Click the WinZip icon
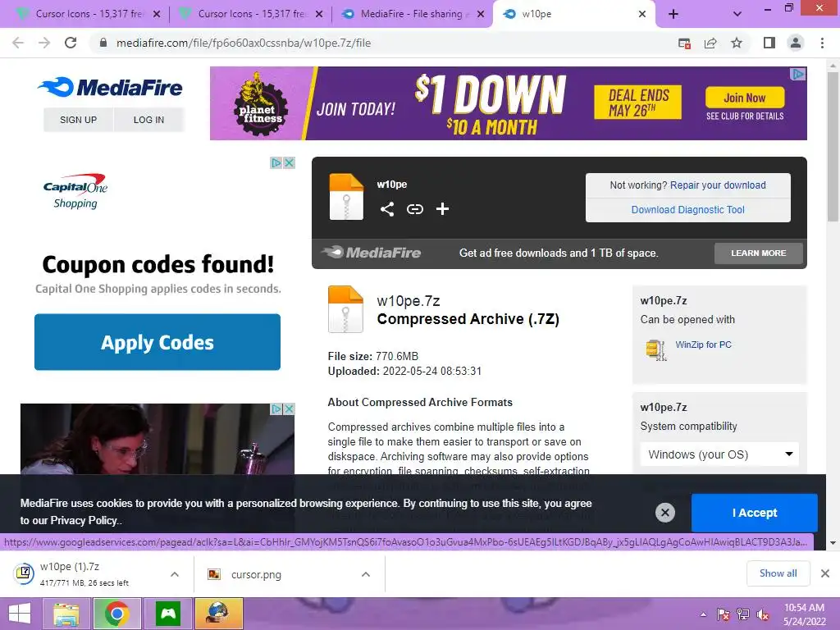840x630 pixels. click(x=656, y=349)
